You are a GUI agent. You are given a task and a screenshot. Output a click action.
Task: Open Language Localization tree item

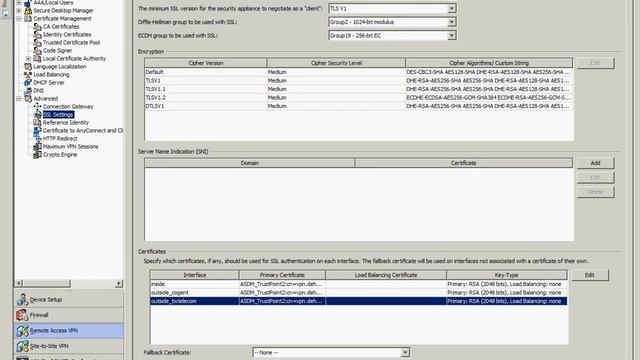[60, 67]
